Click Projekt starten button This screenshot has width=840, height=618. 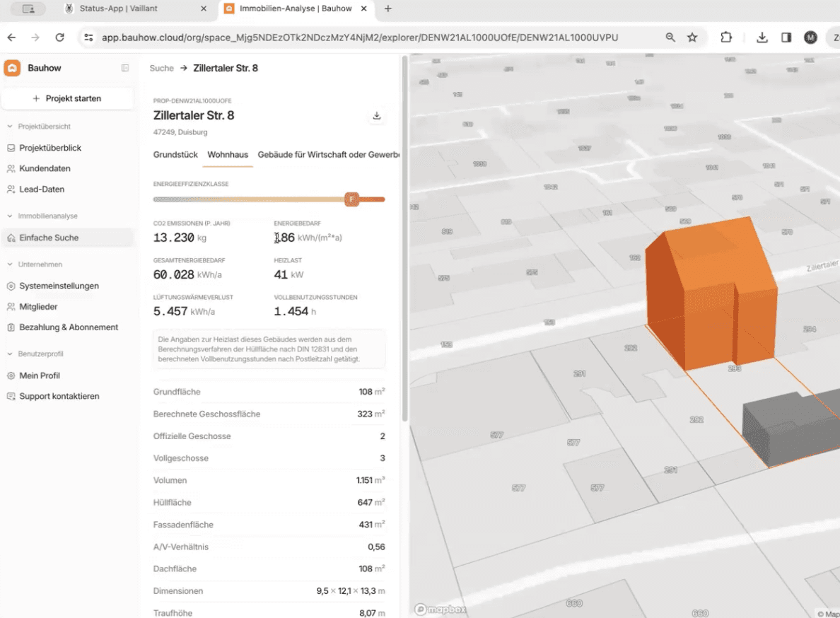click(67, 98)
